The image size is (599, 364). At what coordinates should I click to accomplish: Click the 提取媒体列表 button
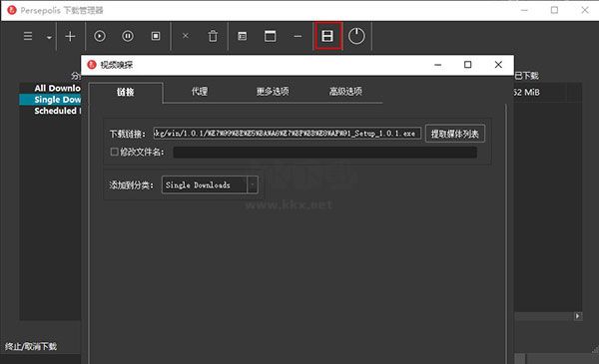click(455, 134)
